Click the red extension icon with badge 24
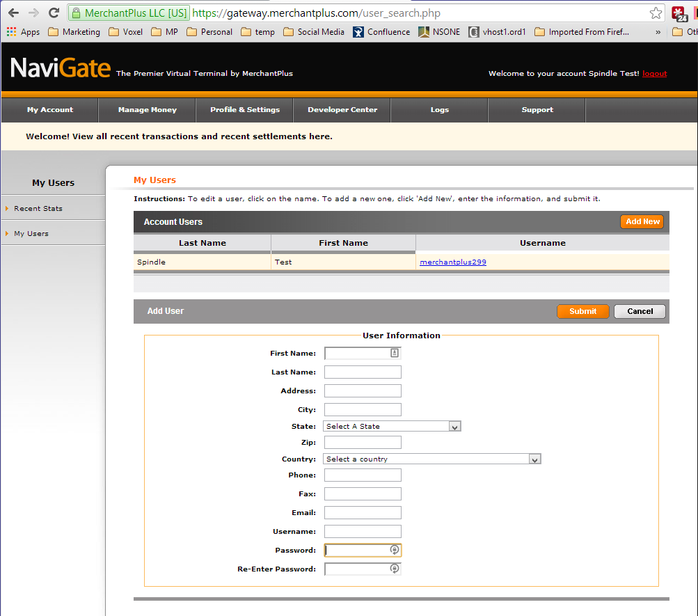This screenshot has width=698, height=616. point(679,14)
